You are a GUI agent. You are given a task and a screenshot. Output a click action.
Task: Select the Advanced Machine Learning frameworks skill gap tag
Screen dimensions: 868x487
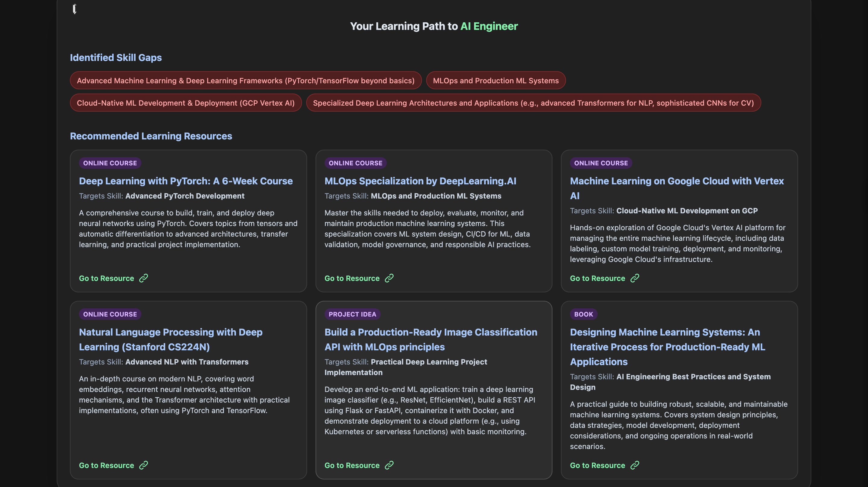[x=246, y=81]
